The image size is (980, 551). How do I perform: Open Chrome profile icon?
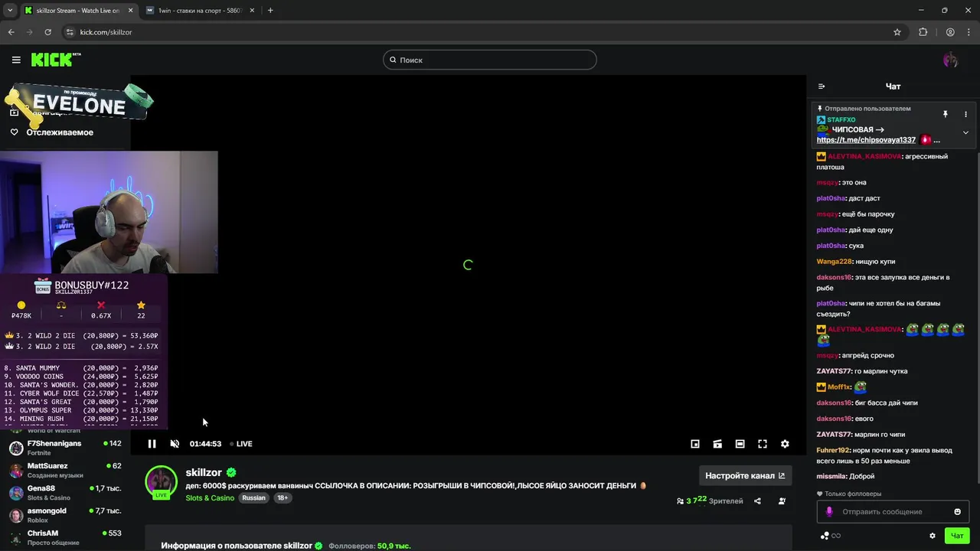pyautogui.click(x=950, y=32)
